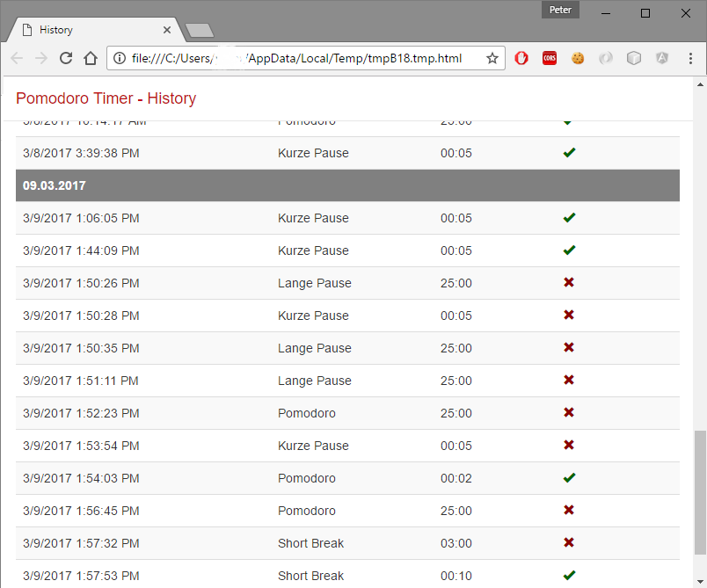Viewport: 707px width, 588px height.
Task: Click the red cross for 1:52:23 PM row
Action: coord(569,412)
